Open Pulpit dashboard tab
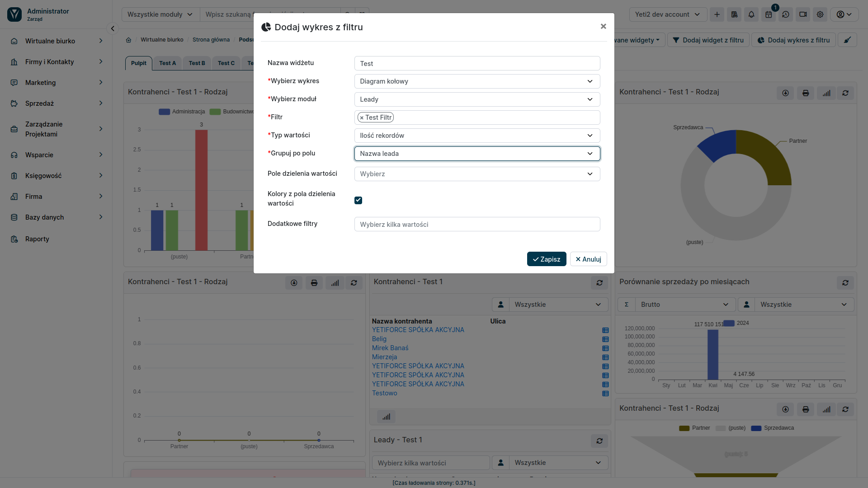Image resolution: width=868 pixels, height=488 pixels. [138, 63]
